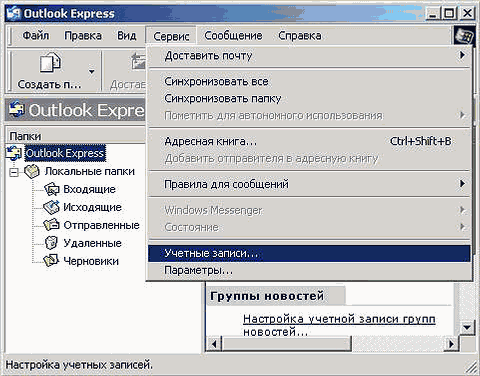
Task: Open Параметры... from the Сервис menu
Action: (x=309, y=270)
